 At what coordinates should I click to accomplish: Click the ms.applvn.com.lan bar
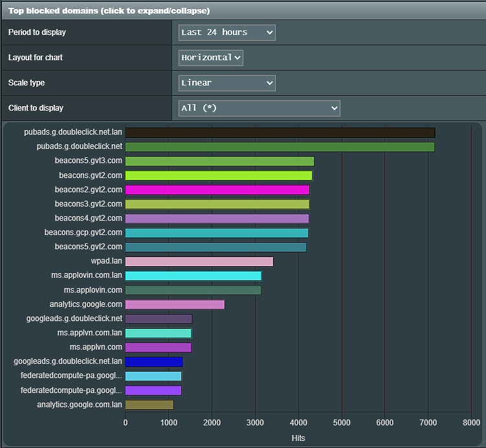click(159, 333)
